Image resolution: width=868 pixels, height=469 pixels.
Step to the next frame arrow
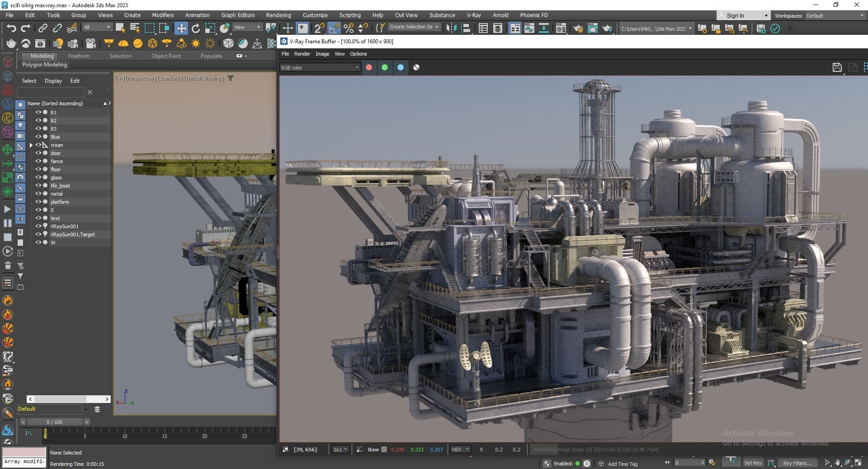coord(86,422)
